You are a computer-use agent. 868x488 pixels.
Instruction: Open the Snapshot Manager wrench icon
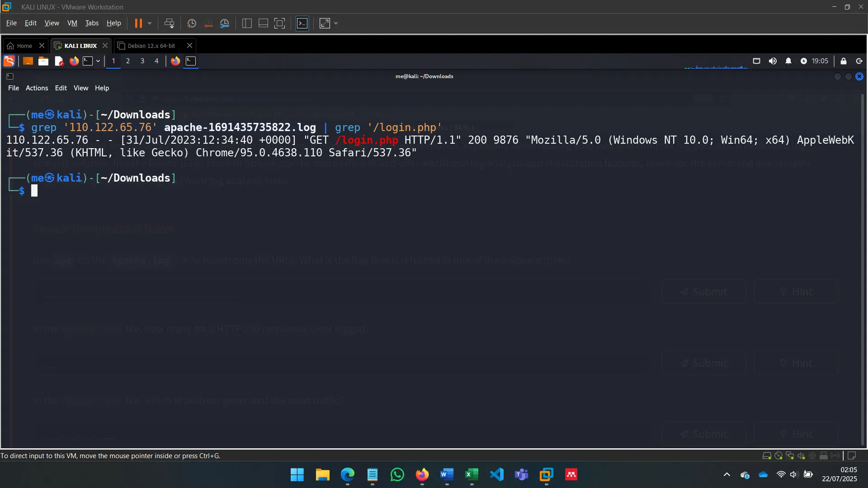click(x=225, y=23)
